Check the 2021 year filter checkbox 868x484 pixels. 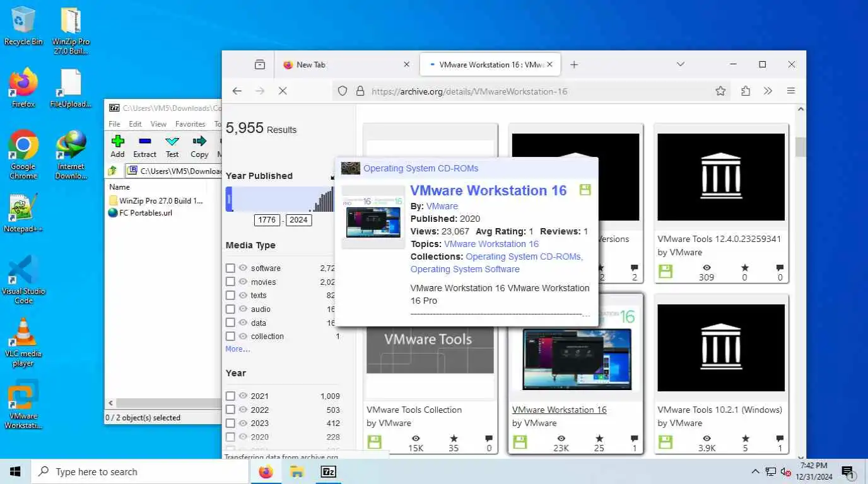[x=230, y=396]
